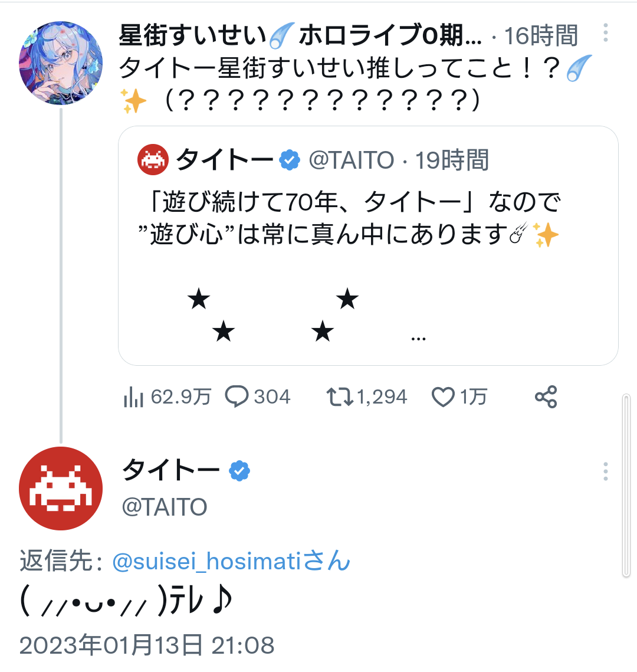Screen dimensions: 637x672
Task: Click the large red TAITO invader avatar
Action: click(x=61, y=489)
